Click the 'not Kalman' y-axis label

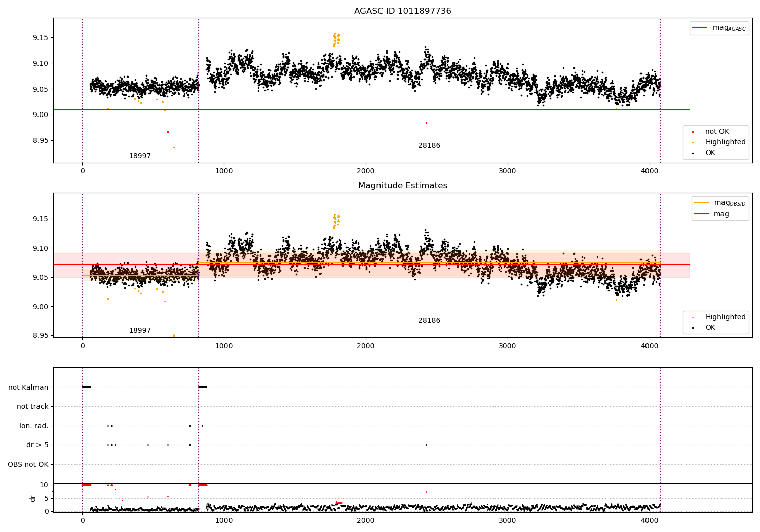(28, 387)
